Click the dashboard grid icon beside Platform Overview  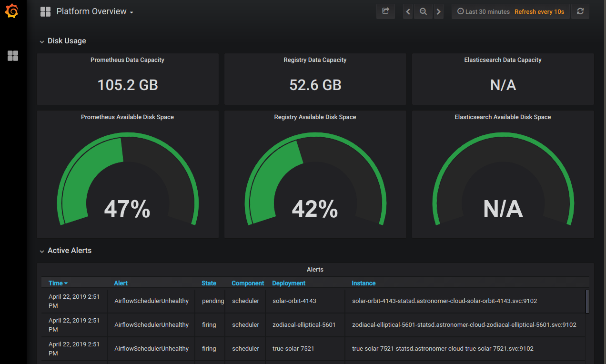point(45,11)
